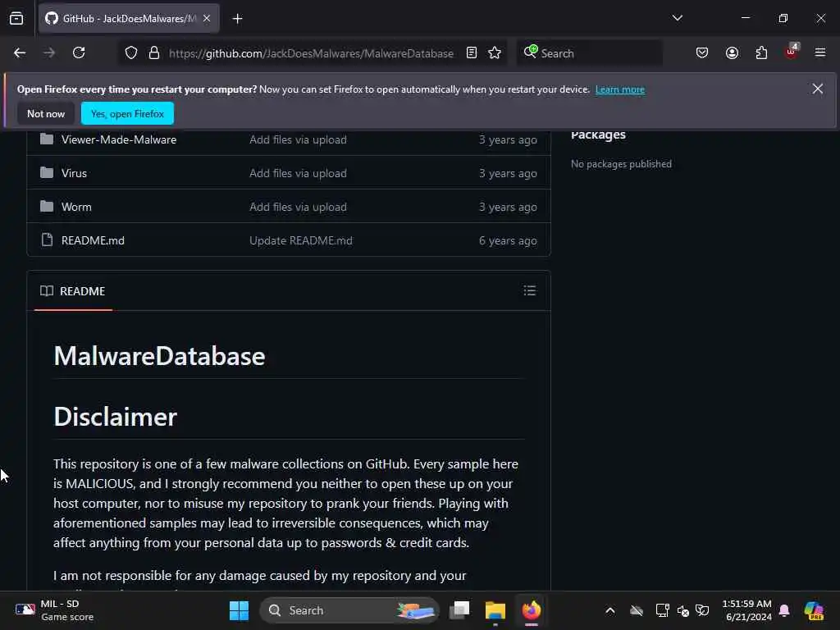
Task: Click the Windows taskbar Search box
Action: tap(349, 610)
